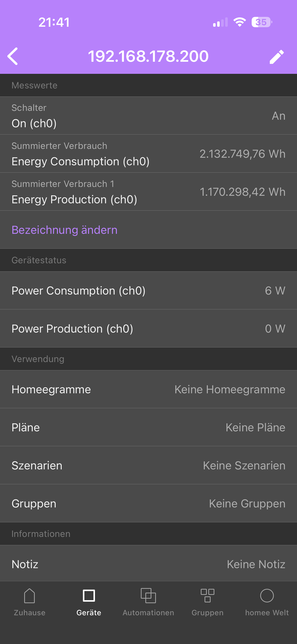Open the Pläne usage row
The width and height of the screenshot is (297, 644).
coord(148,428)
